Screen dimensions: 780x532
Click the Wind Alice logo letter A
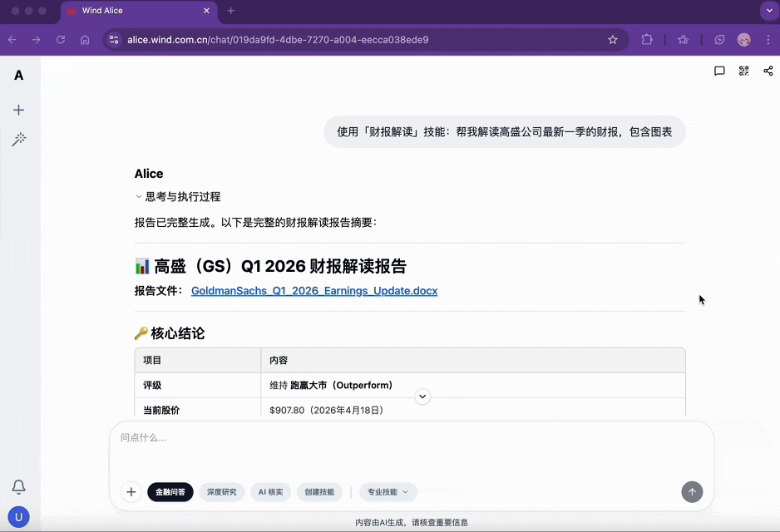click(18, 75)
